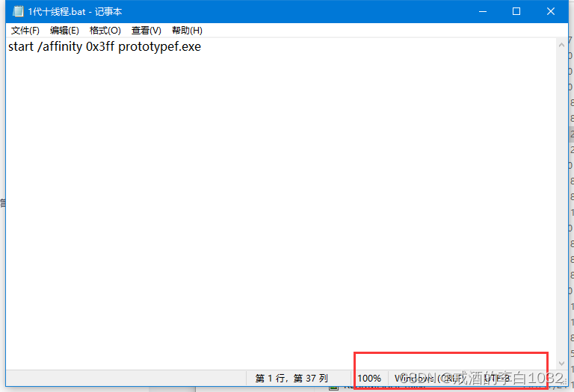The height and width of the screenshot is (392, 574).
Task: Click the scroll up arrow
Action: (x=561, y=45)
